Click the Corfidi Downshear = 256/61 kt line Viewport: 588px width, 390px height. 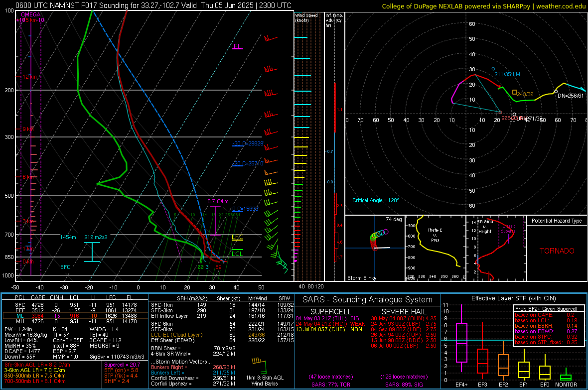click(193, 378)
